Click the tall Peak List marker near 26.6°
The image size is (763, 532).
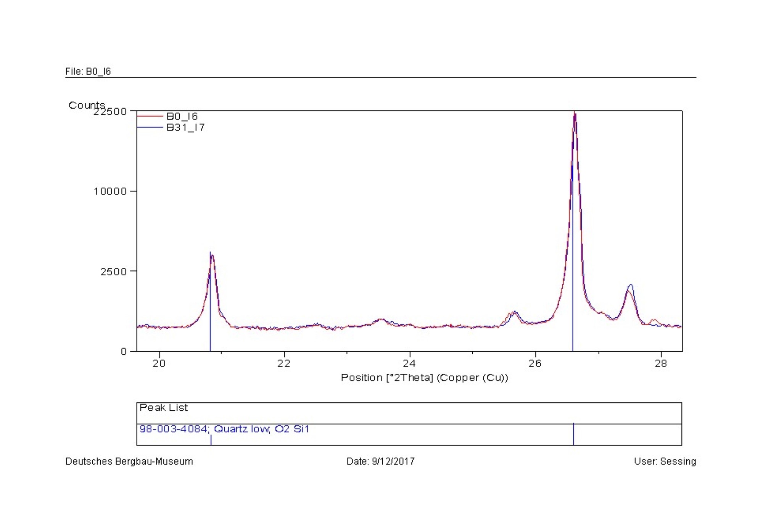[573, 434]
